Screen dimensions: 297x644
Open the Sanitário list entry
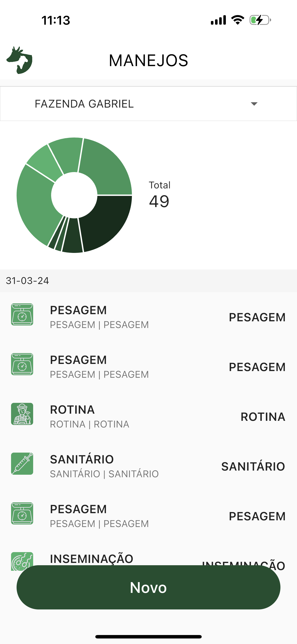[x=148, y=466]
